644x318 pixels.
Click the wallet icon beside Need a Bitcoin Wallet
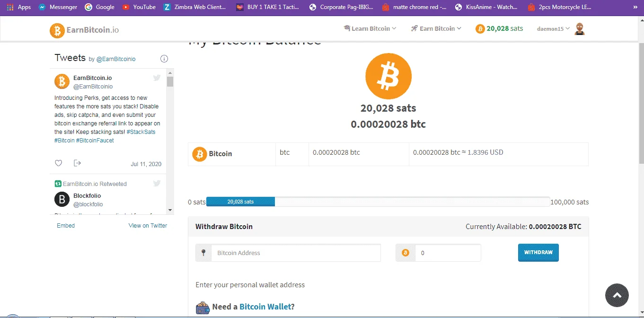[x=203, y=308]
